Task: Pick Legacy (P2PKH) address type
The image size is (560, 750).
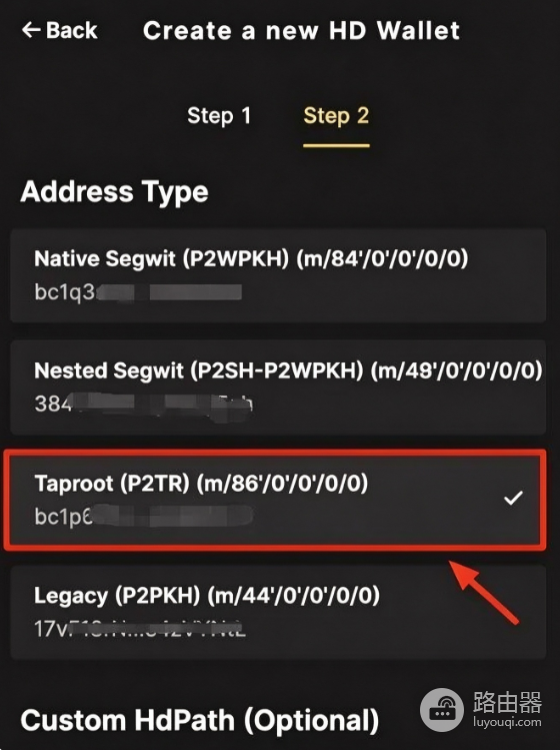Action: point(278,612)
